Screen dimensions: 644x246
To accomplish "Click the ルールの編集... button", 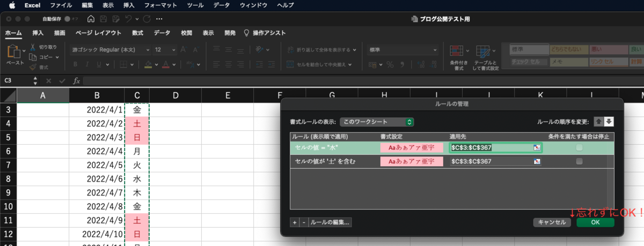I will point(330,222).
